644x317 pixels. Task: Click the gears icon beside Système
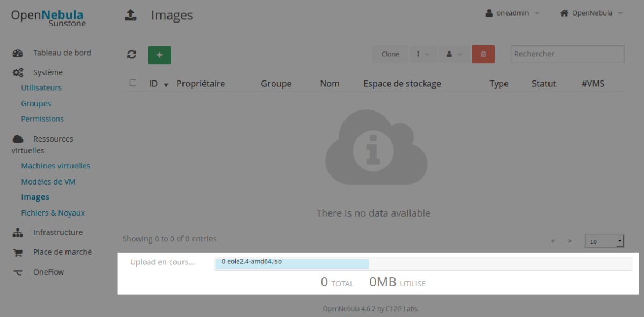(x=18, y=72)
